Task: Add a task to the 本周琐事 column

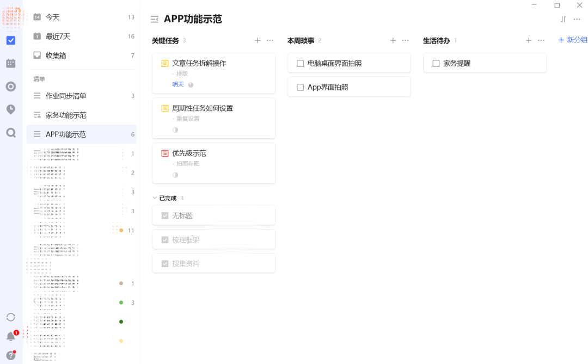Action: click(x=393, y=40)
